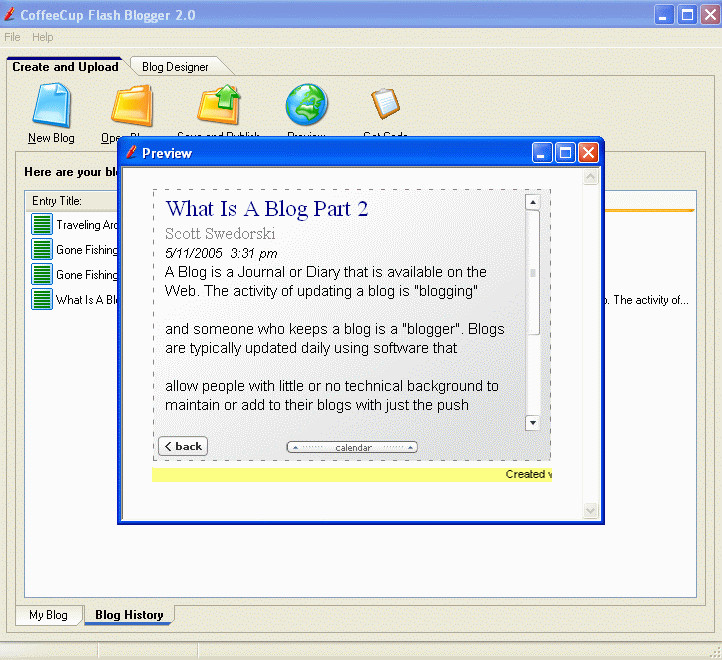Click the blog title What Is A Blog Part 2
Image resolution: width=722 pixels, height=660 pixels.
point(267,209)
